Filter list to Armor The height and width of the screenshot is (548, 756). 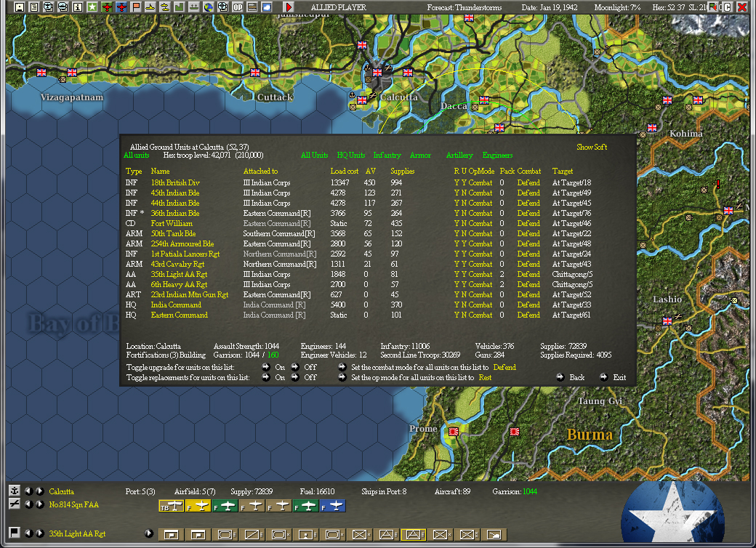click(420, 156)
